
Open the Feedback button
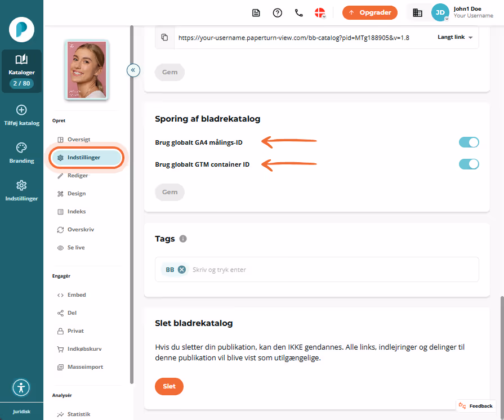click(476, 406)
